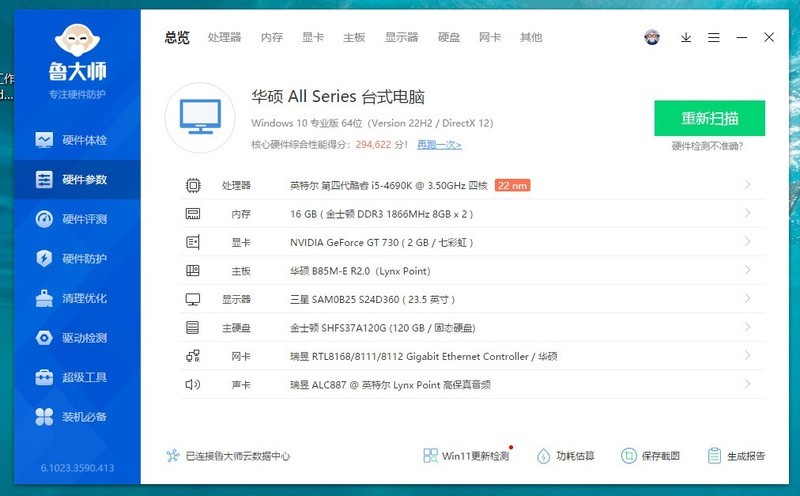800x496 pixels.
Task: Click the monitor computer icon
Action: (200, 117)
